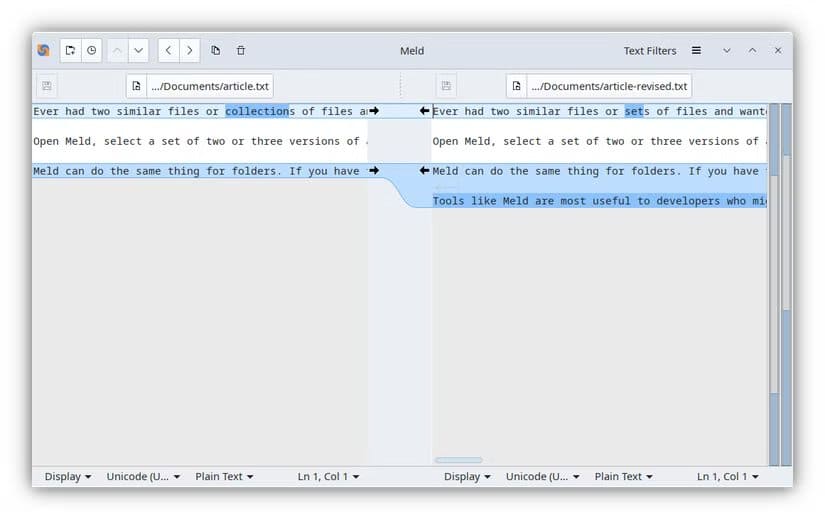Open left pane Ln 1, Col 1 dropdown
The width and height of the screenshot is (825, 519).
[x=328, y=476]
